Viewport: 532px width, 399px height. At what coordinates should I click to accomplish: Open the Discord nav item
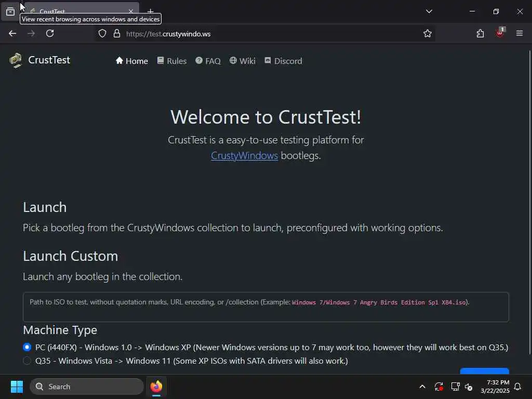pos(283,61)
